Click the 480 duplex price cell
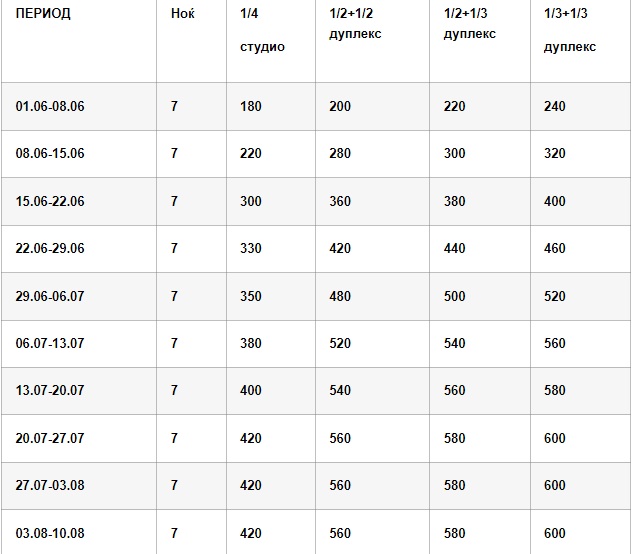632x554 pixels. pyautogui.click(x=340, y=297)
